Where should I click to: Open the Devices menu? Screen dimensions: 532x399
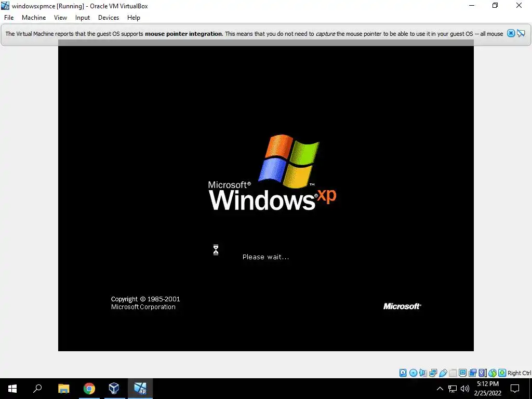(x=109, y=18)
